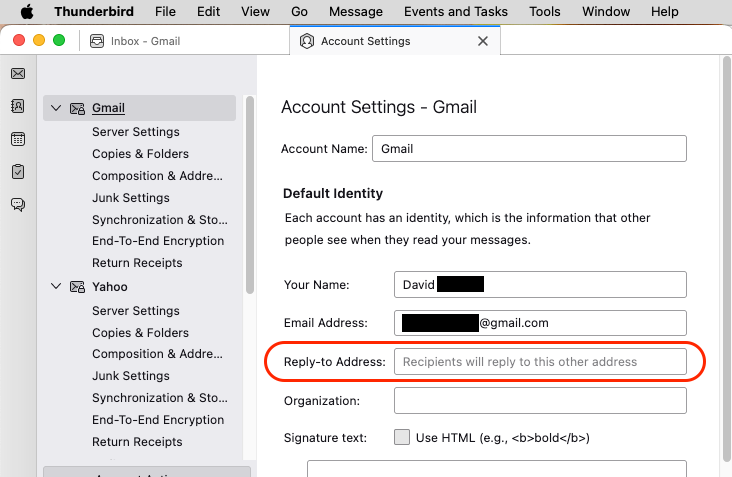Open the Go menu
This screenshot has width=732, height=477.
click(299, 11)
